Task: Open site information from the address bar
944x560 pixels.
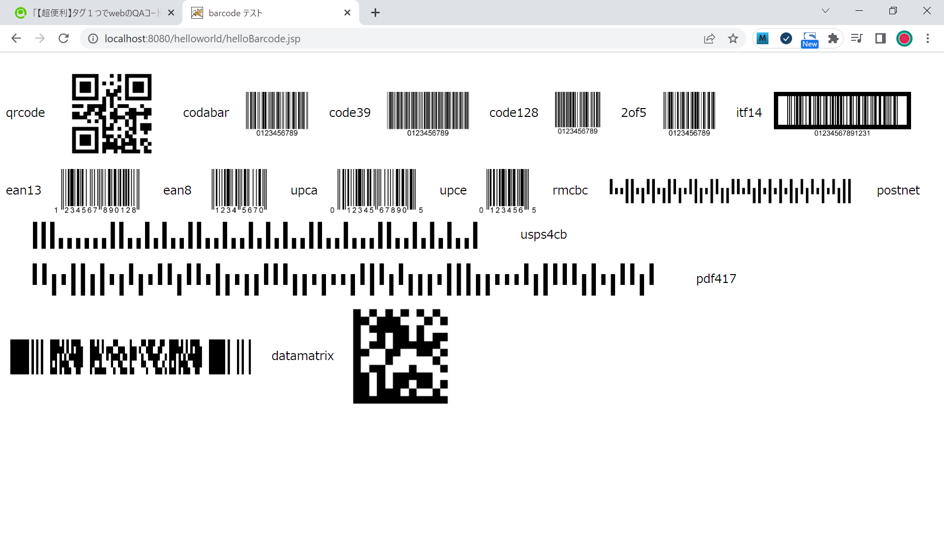Action: (x=93, y=38)
